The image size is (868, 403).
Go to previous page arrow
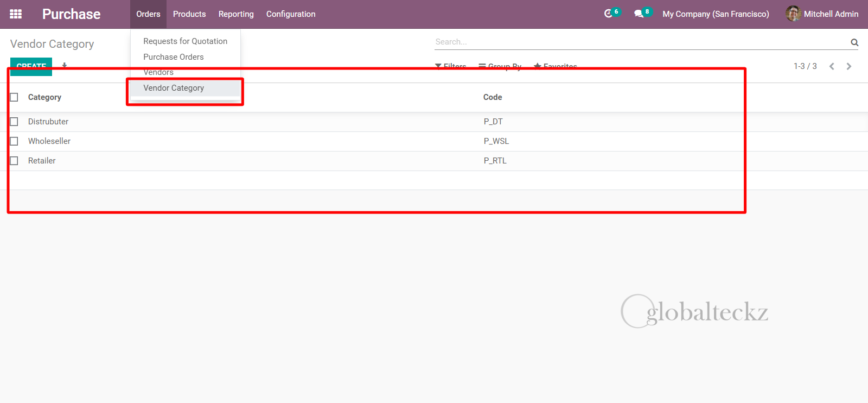click(x=832, y=66)
